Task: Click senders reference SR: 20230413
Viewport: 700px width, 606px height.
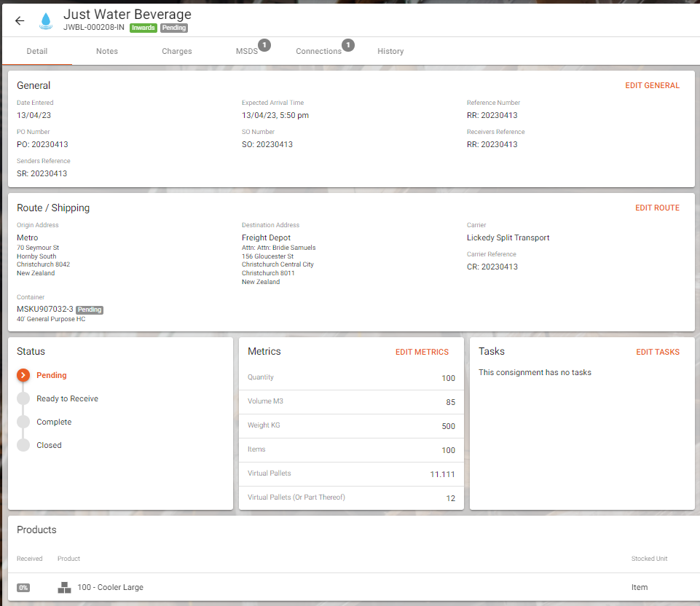Action: point(42,173)
